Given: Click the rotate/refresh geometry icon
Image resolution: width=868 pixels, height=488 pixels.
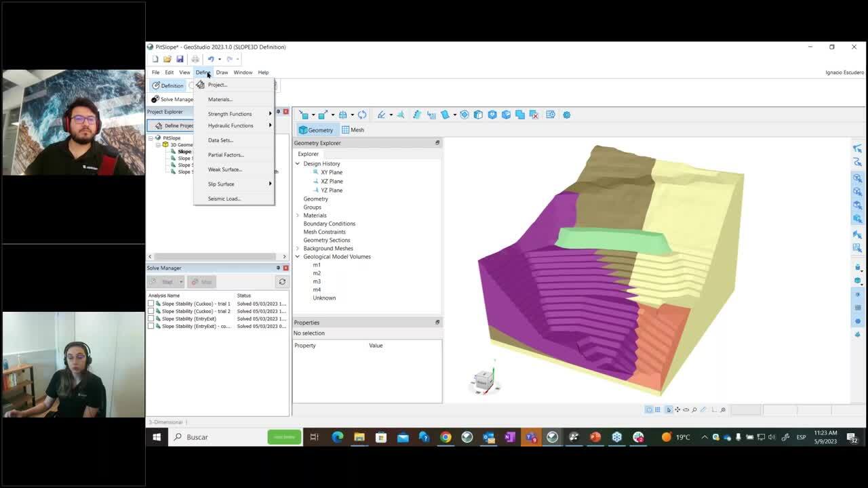Looking at the screenshot, I should (x=362, y=115).
